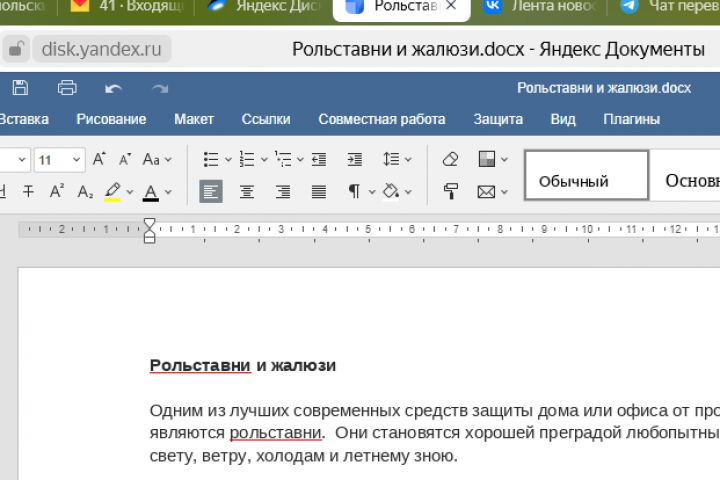Toggle subscript formatting

coord(85,192)
